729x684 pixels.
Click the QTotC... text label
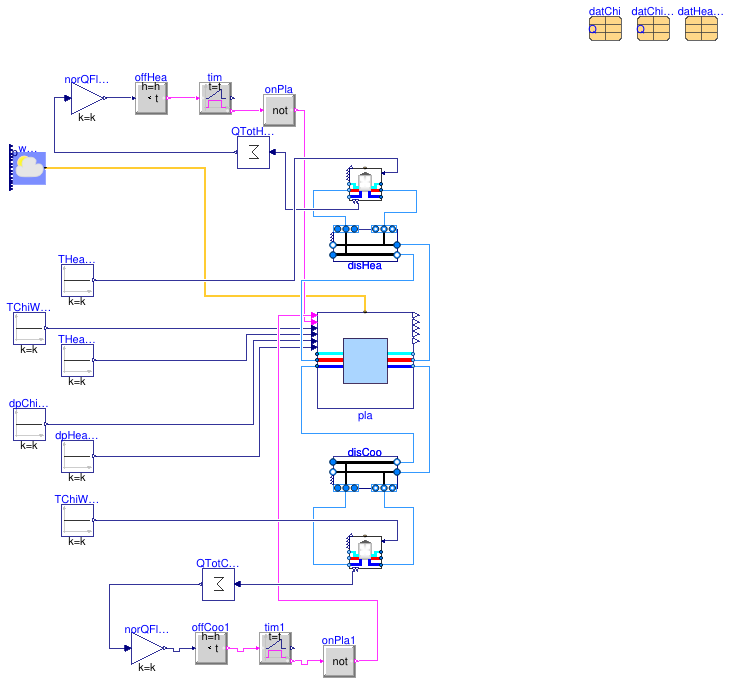218,563
